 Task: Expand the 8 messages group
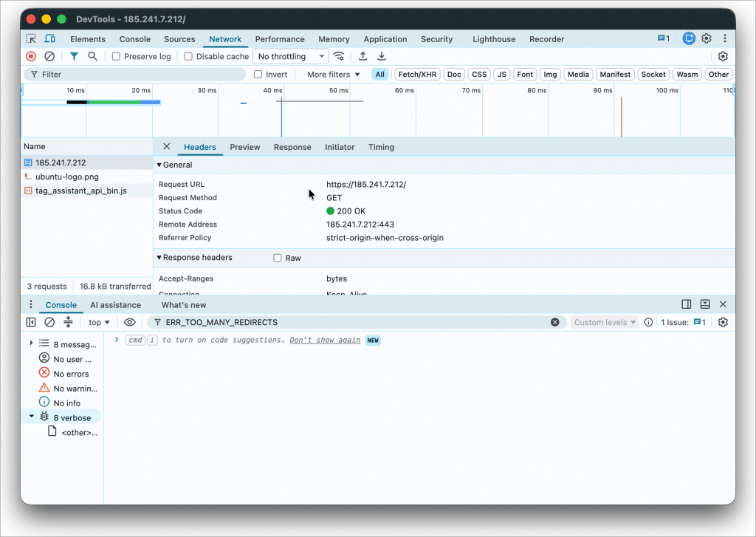point(31,343)
